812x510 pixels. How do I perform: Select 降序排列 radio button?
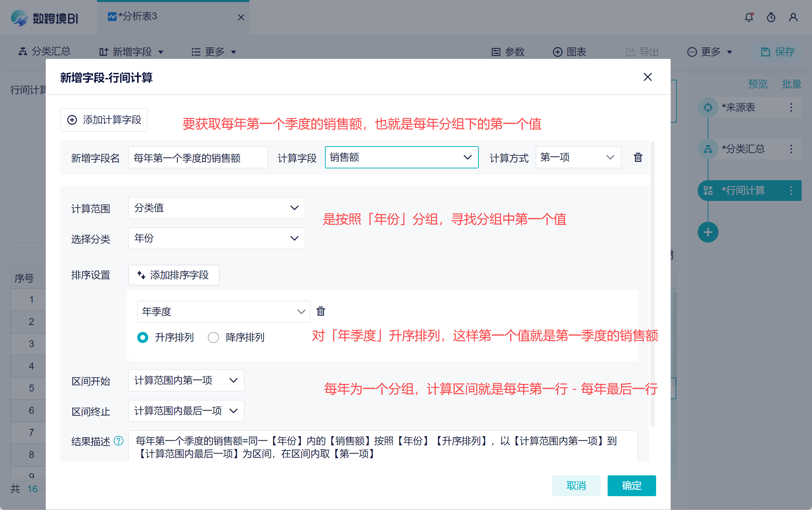(x=213, y=337)
